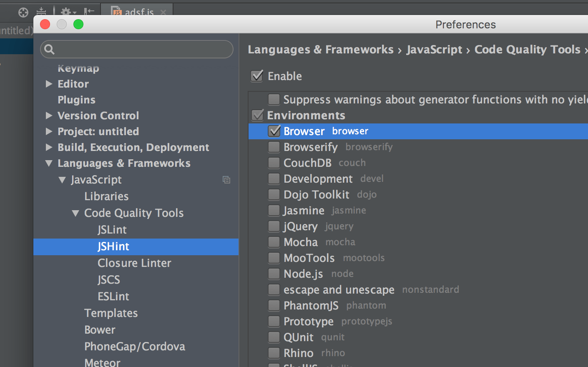Click the grey "nonstandard" option key text
Screen dimensions: 588x367
[x=430, y=289]
